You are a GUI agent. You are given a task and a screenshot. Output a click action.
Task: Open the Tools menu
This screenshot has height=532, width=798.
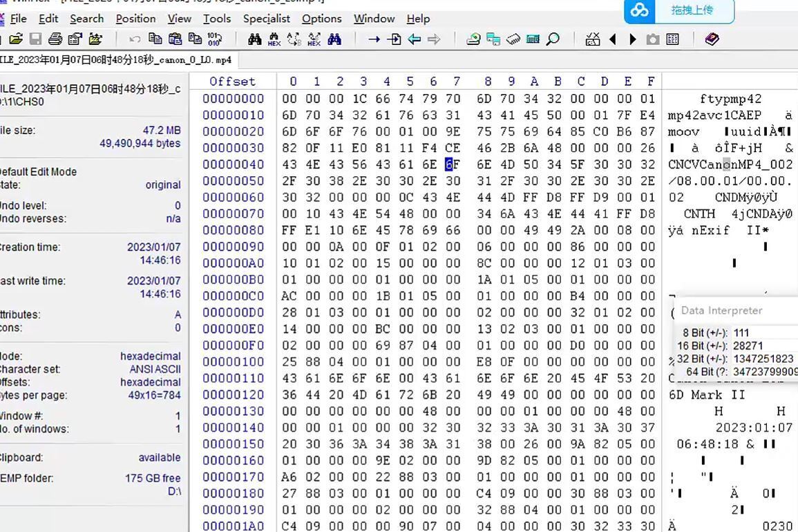[217, 19]
